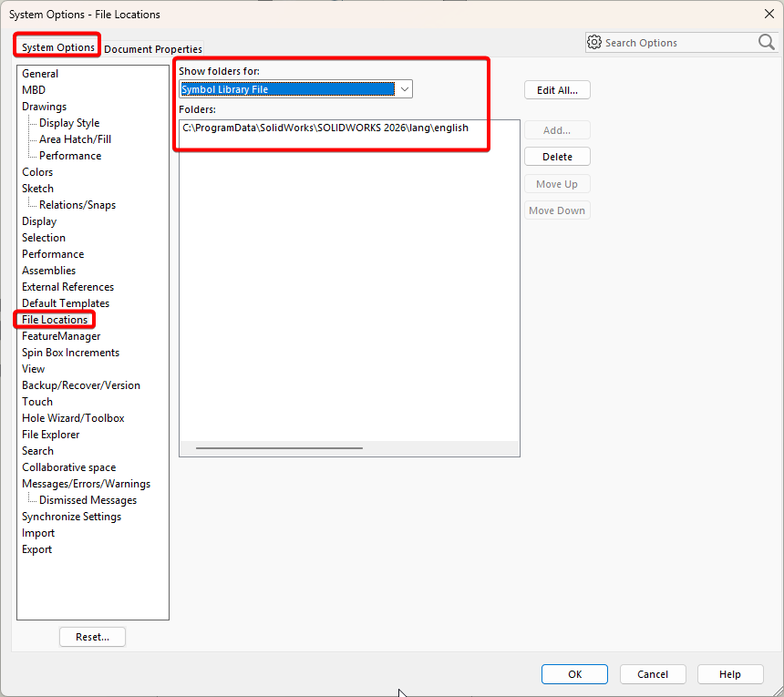Image resolution: width=784 pixels, height=697 pixels.
Task: Click the Cancel button
Action: [653, 674]
